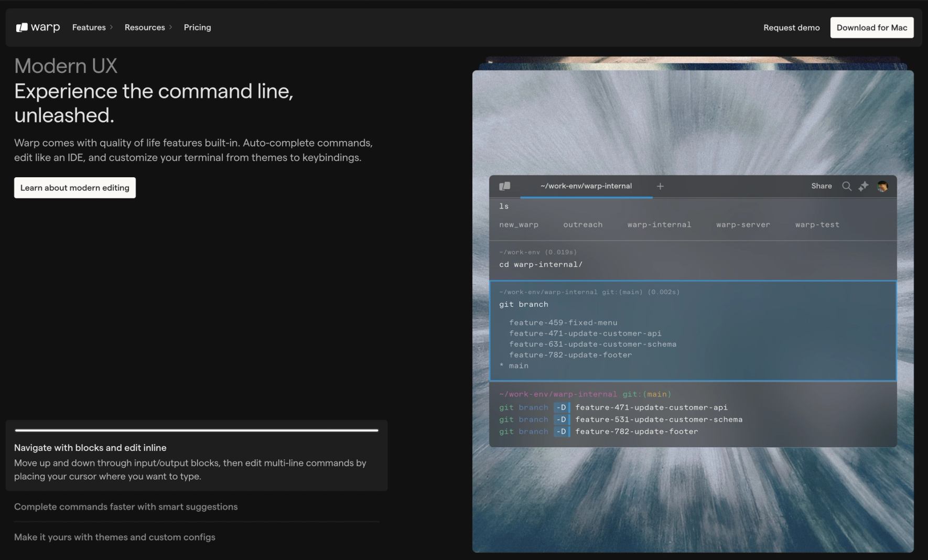928x560 pixels.
Task: Click Learn about modern editing button
Action: pyautogui.click(x=75, y=188)
